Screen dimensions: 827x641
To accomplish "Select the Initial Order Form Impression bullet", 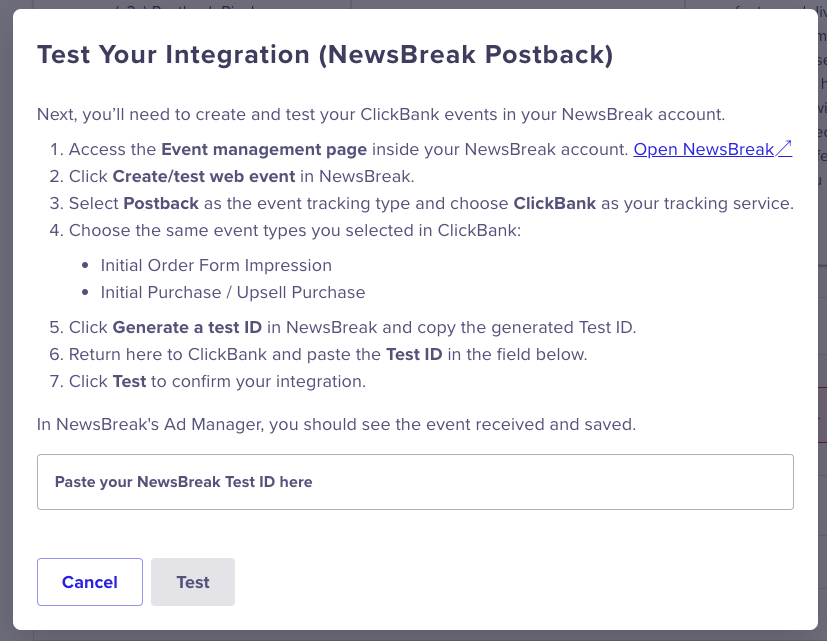I will [216, 266].
